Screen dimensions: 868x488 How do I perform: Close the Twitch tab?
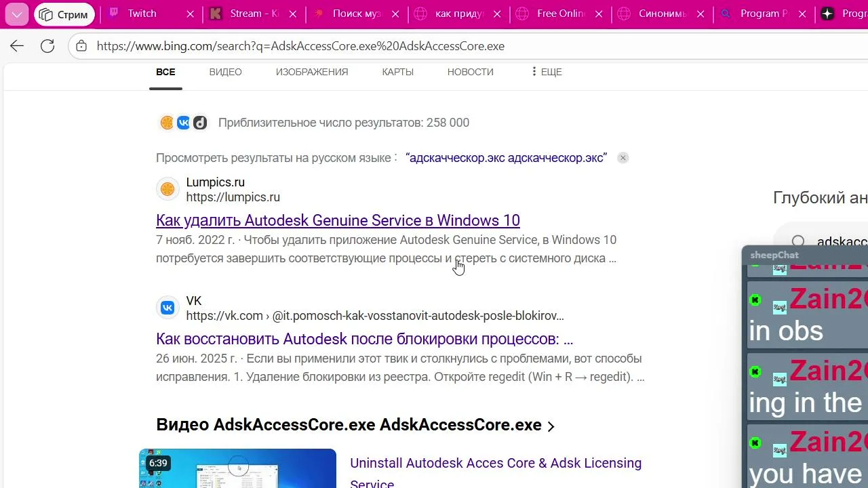point(190,14)
